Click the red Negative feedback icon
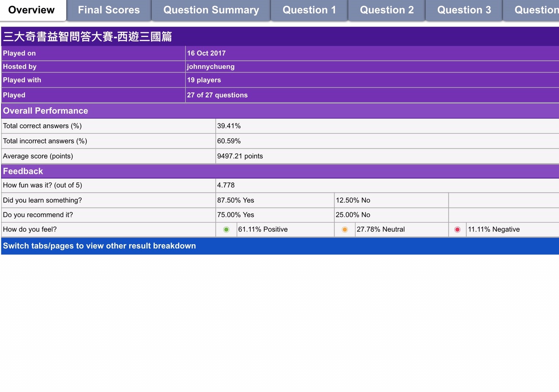This screenshot has height=392, width=559. (457, 230)
